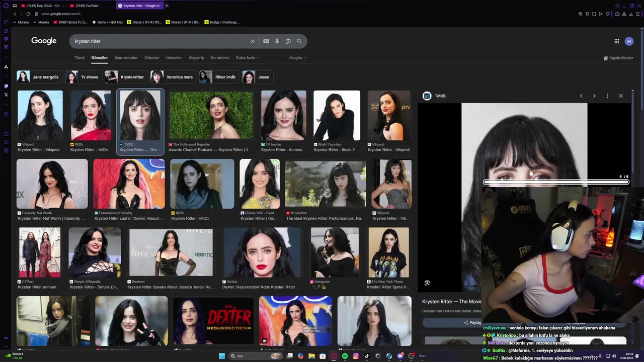
Task: Reload the page
Action: coord(28,14)
